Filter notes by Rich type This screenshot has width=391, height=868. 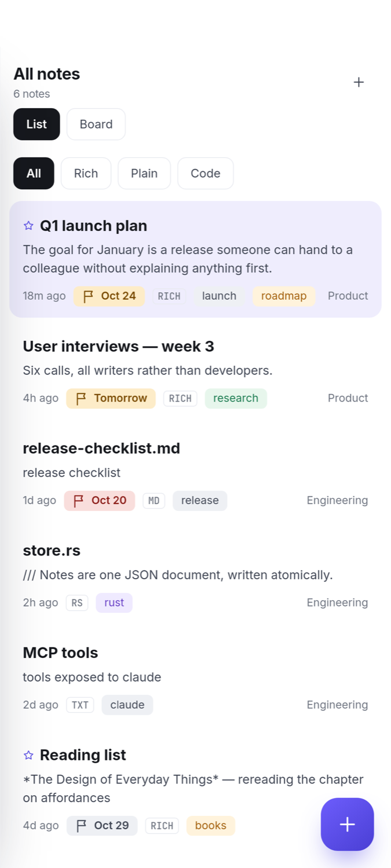[86, 174]
